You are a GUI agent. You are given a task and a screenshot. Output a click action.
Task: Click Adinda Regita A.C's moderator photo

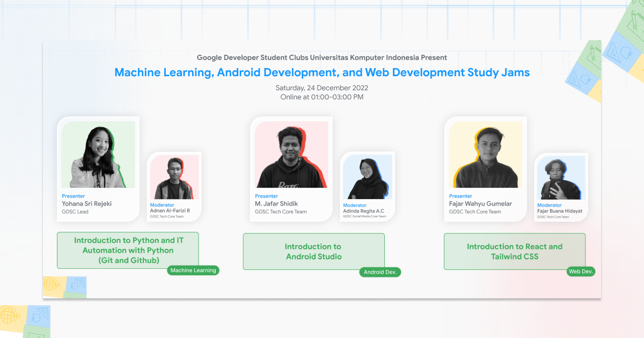click(x=368, y=177)
